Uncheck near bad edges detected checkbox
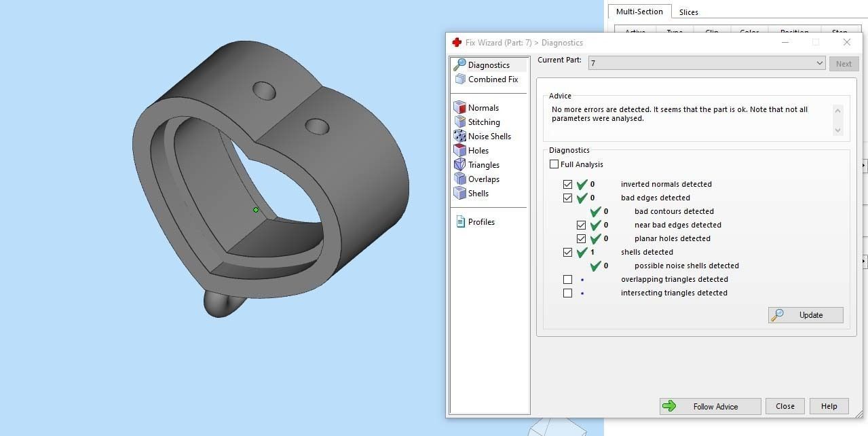The width and height of the screenshot is (868, 436). click(x=582, y=225)
